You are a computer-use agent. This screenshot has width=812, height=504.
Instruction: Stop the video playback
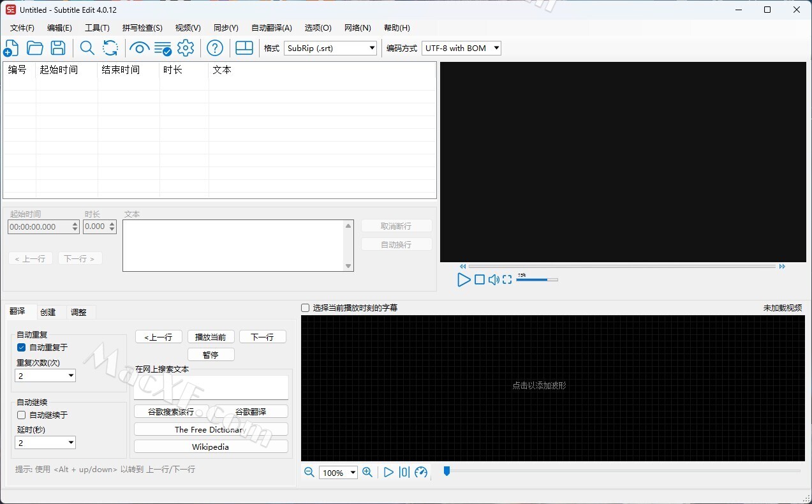pos(480,279)
